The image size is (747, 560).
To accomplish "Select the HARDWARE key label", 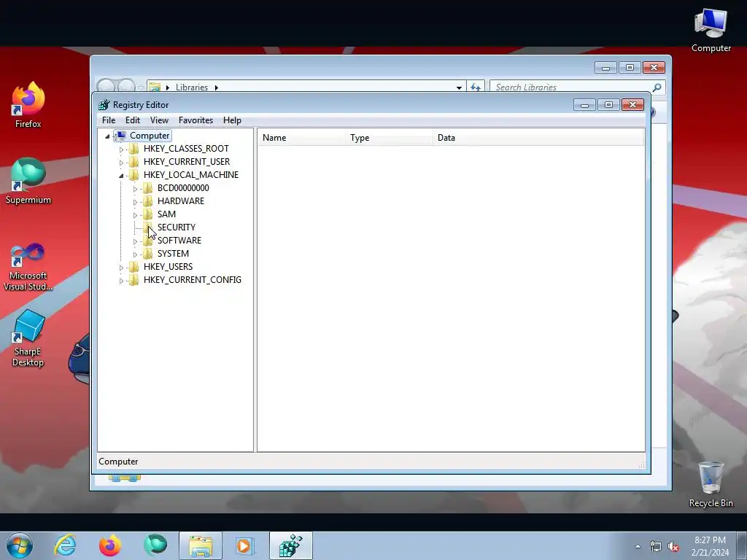I will pos(181,201).
